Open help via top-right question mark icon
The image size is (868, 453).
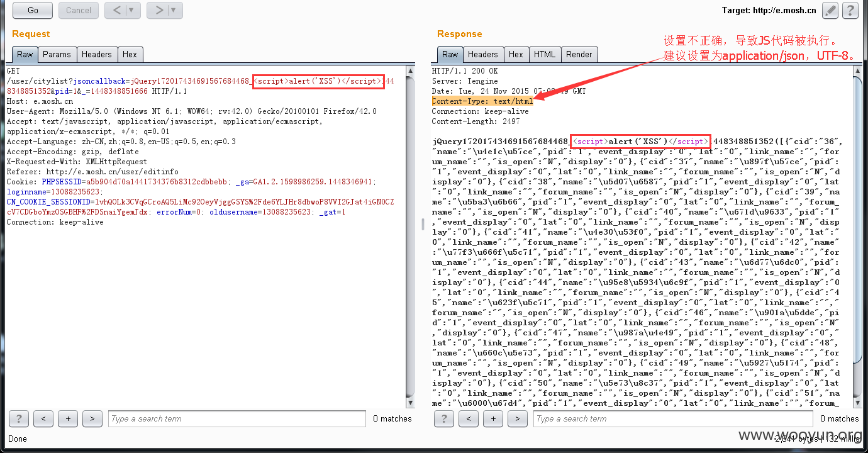(x=850, y=10)
